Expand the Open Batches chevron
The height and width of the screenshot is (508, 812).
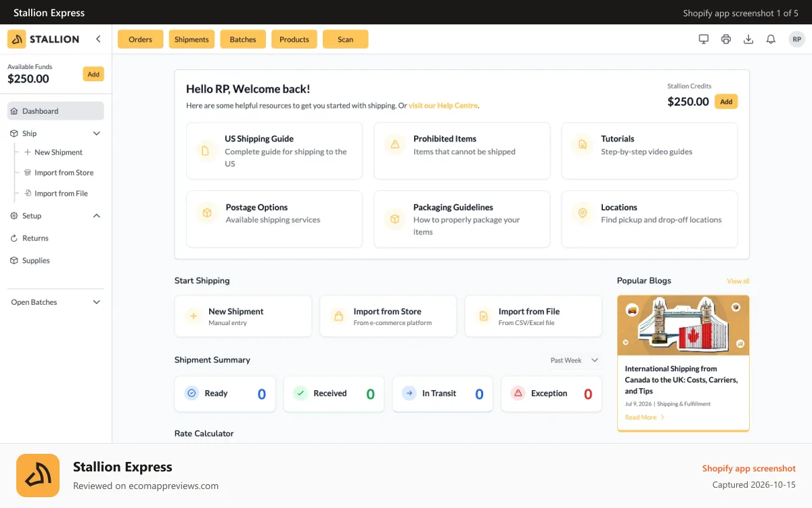click(x=97, y=302)
